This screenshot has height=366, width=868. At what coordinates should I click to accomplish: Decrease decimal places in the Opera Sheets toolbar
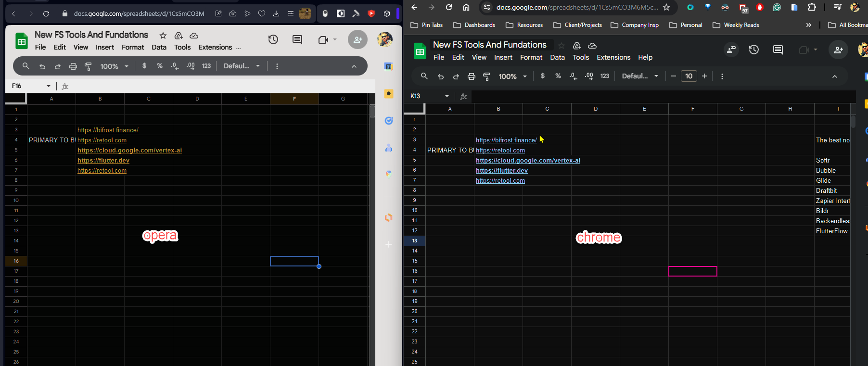(175, 66)
